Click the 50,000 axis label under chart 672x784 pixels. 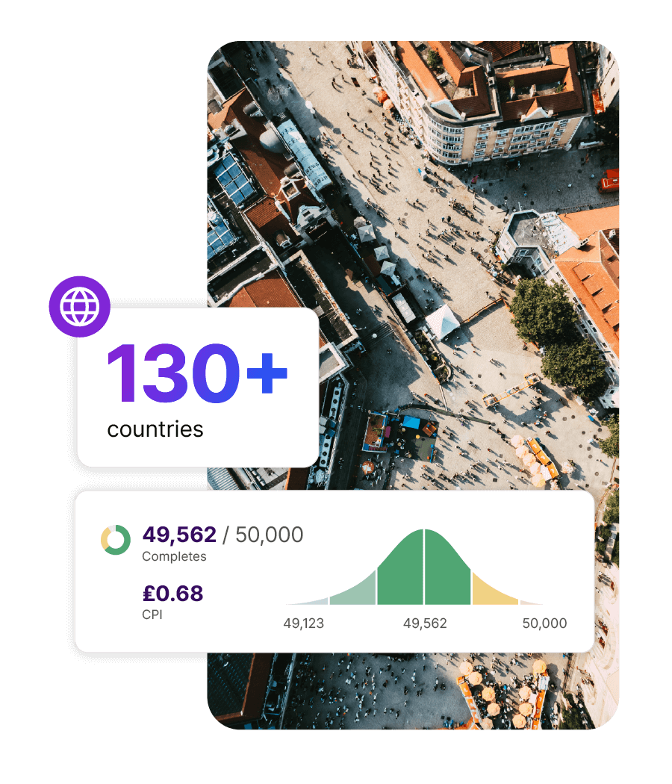tap(544, 623)
